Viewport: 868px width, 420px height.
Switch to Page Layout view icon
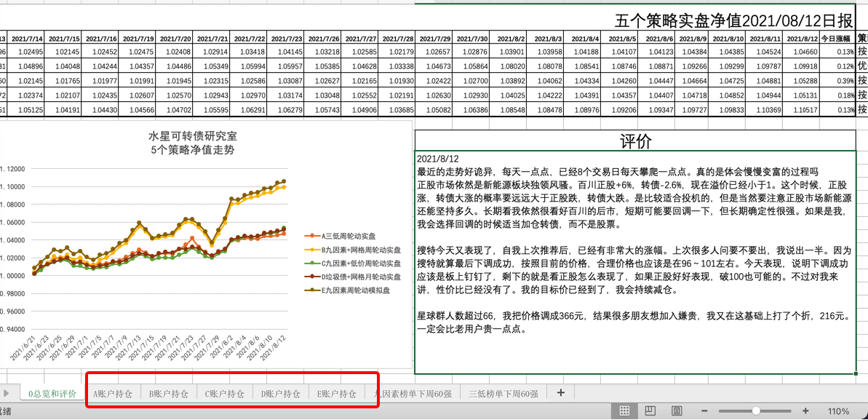650,411
